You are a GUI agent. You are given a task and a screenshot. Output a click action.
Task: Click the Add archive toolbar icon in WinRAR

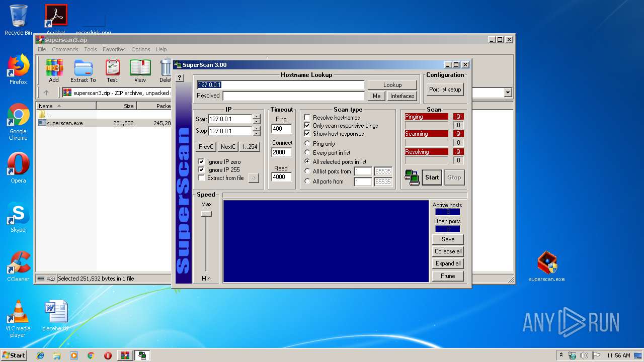54,70
